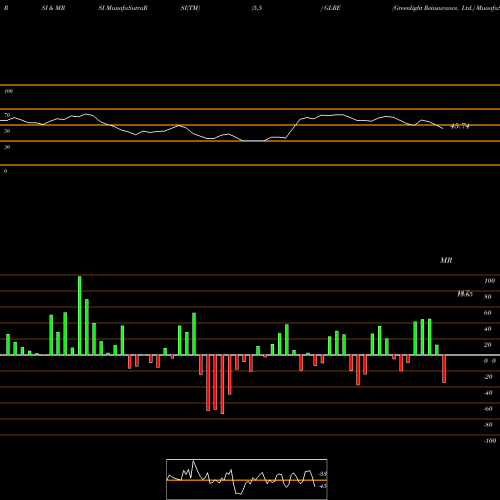
Task: Click the MR axis label -60
Action: pyautogui.click(x=488, y=409)
